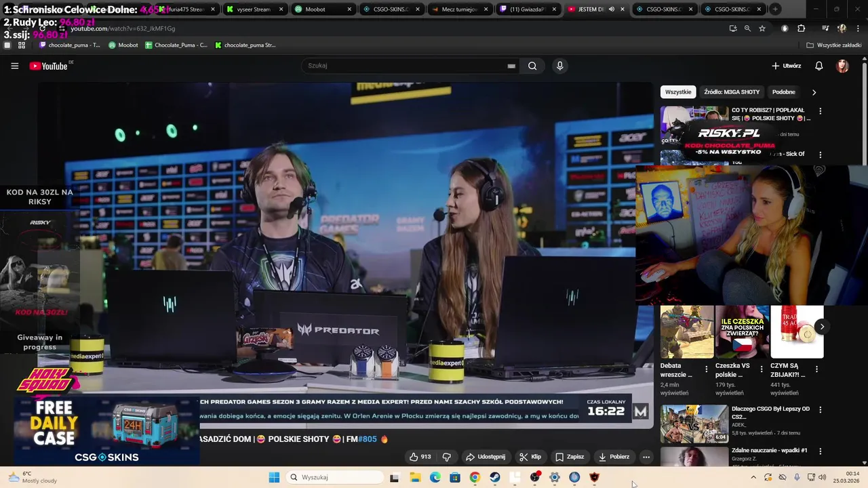Open File Explorer from the taskbar

(x=415, y=477)
